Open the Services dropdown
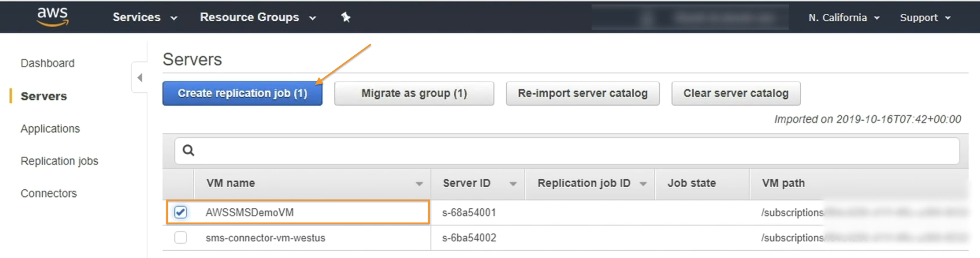The height and width of the screenshot is (258, 980). pyautogui.click(x=145, y=18)
